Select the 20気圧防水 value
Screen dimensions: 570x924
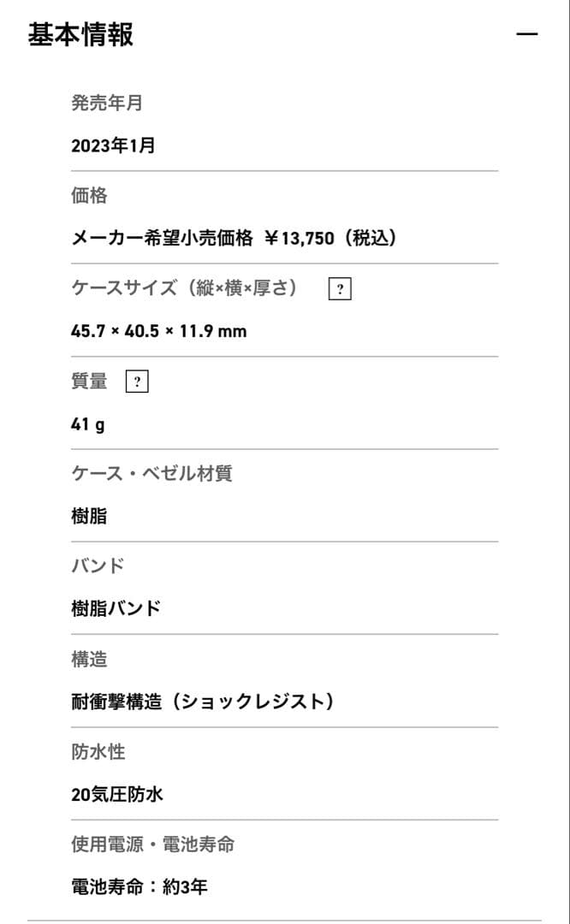point(117,794)
